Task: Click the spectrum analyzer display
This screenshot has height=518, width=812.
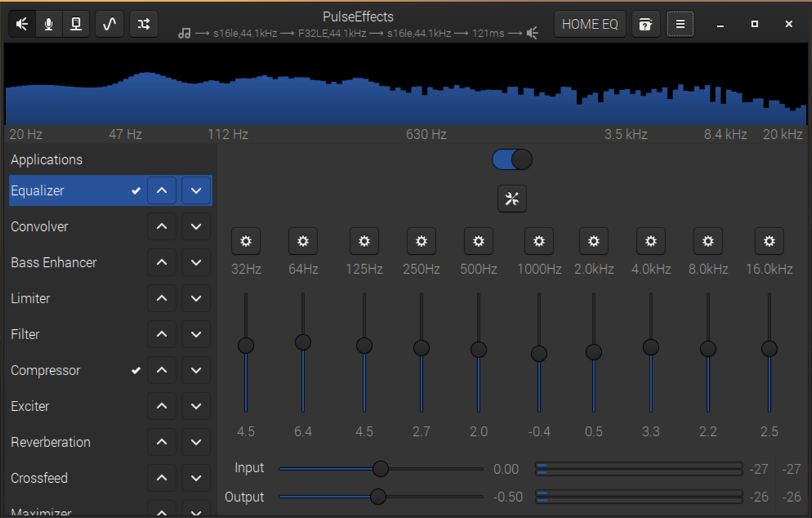Action: [x=406, y=85]
